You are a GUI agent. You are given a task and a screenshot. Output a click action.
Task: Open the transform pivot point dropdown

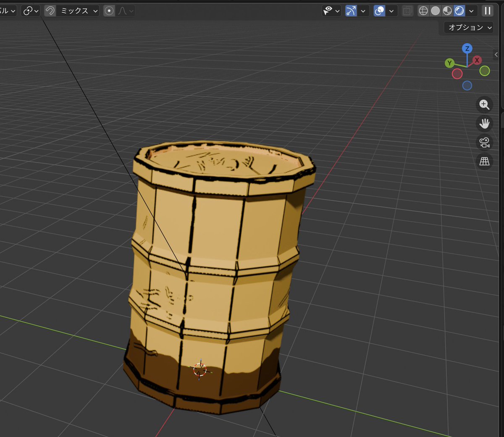pos(31,11)
